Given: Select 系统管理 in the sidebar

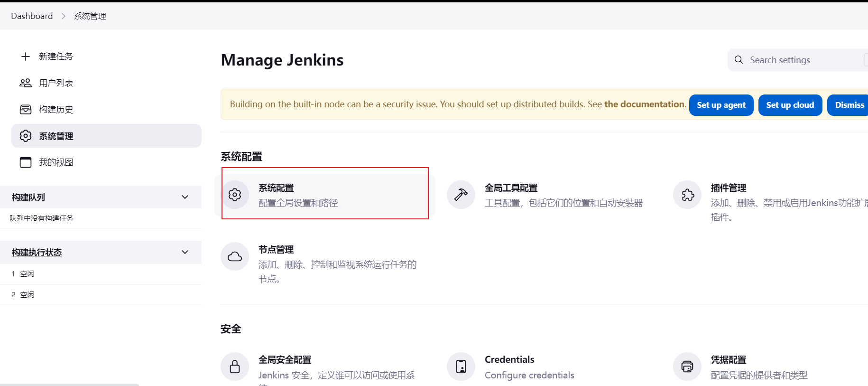Looking at the screenshot, I should 106,136.
